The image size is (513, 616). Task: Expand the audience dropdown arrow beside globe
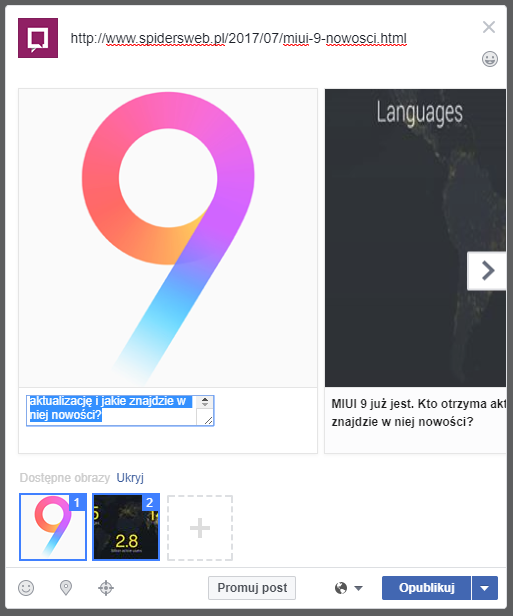click(358, 588)
